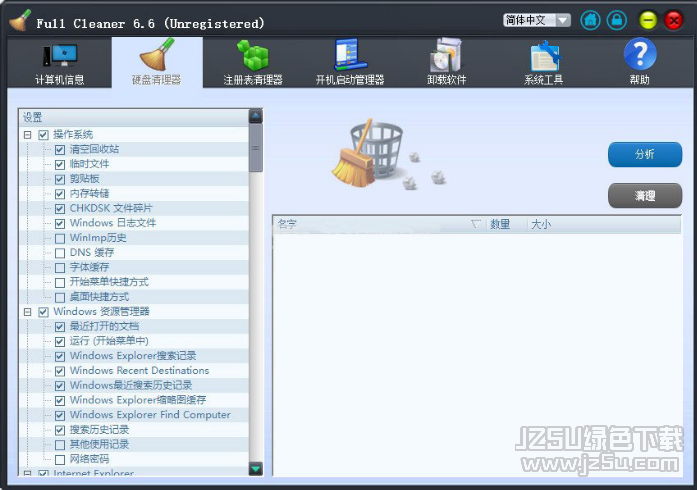Uncheck Windows 资源管理器 group checkbox
The height and width of the screenshot is (490, 697).
pyautogui.click(x=43, y=312)
